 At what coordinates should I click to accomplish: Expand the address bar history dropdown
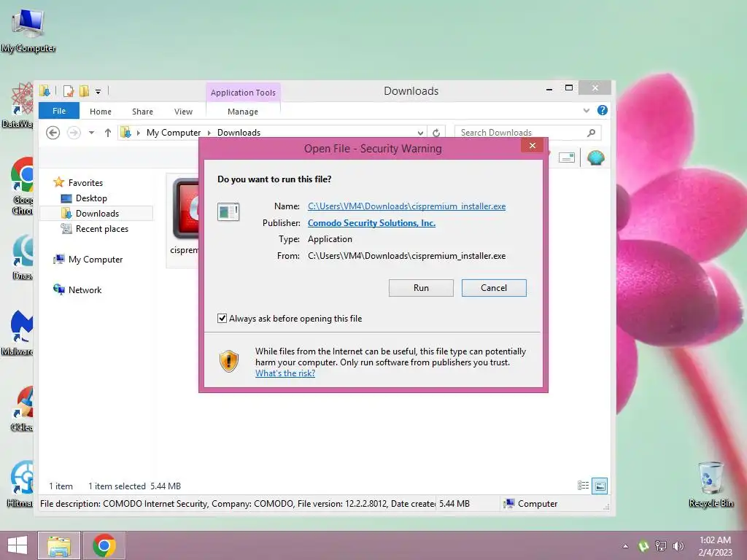point(420,133)
